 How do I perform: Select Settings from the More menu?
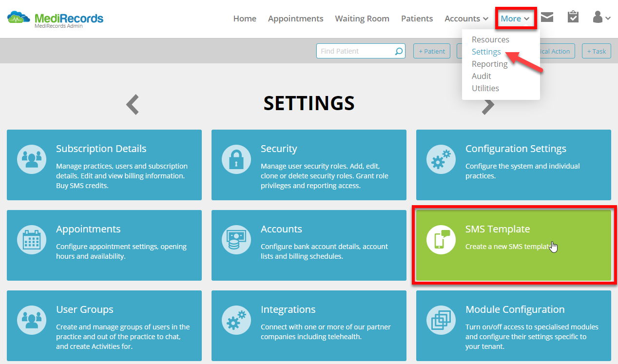tap(486, 52)
